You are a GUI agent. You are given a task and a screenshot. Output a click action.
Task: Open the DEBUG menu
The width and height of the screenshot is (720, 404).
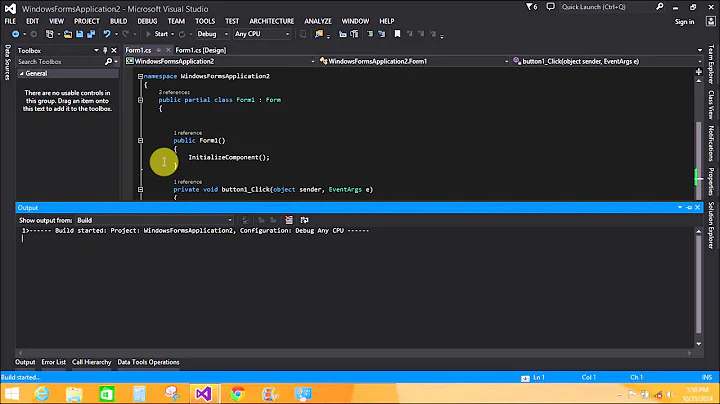pyautogui.click(x=147, y=21)
